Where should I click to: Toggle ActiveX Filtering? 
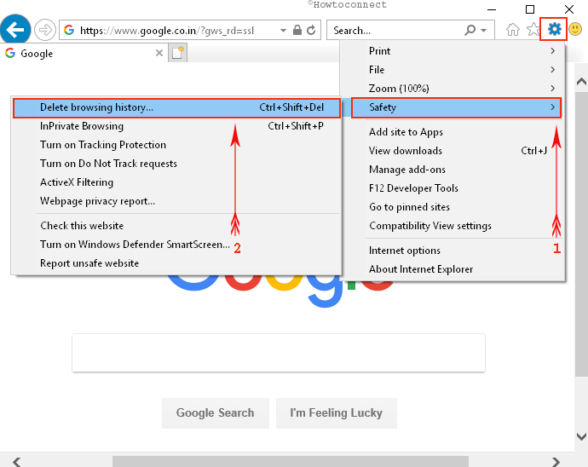177,182
